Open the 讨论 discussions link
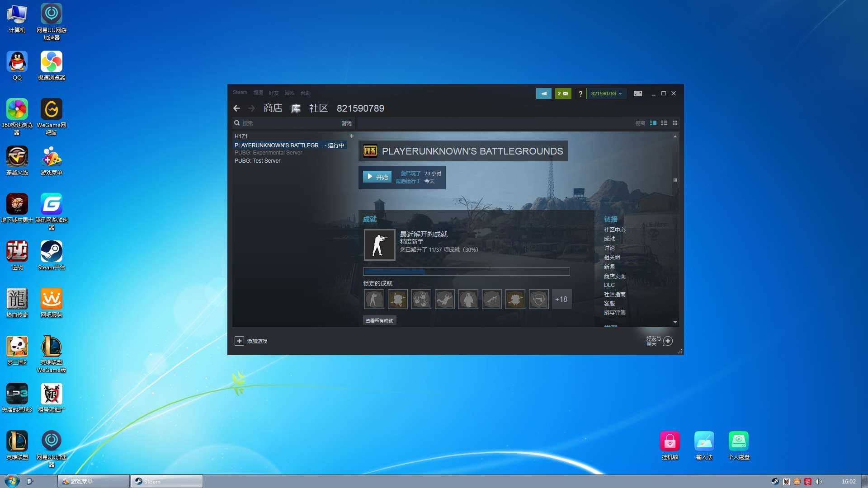This screenshot has height=488, width=868. [609, 248]
